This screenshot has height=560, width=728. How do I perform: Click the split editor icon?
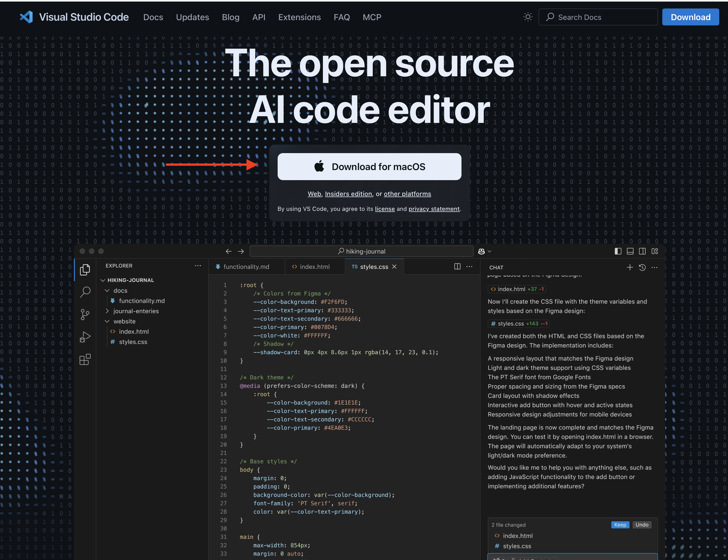(x=457, y=266)
